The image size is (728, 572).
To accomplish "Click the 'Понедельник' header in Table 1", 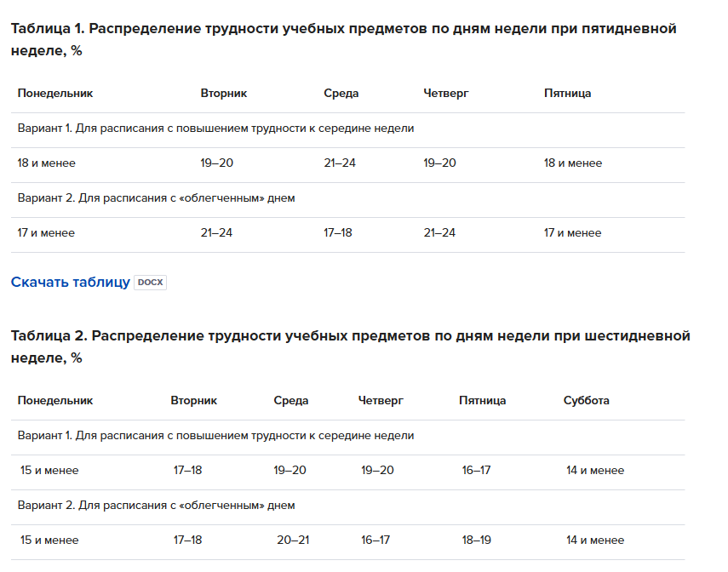I will (x=55, y=94).
